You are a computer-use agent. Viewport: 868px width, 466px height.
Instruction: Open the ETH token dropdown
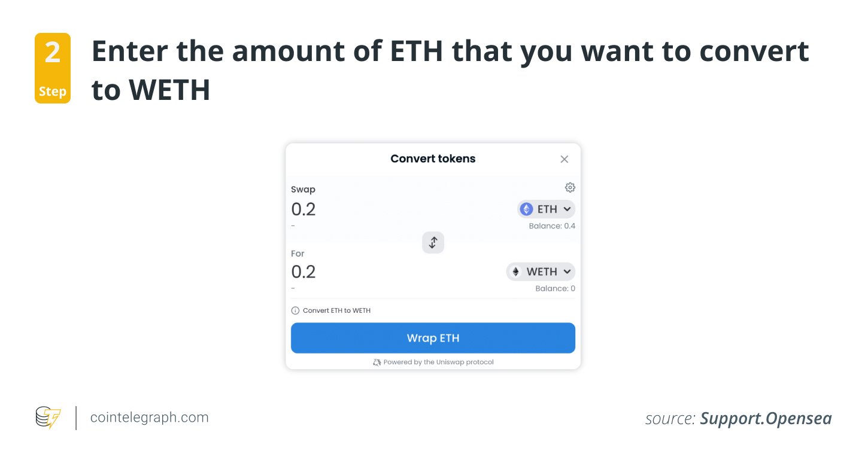tap(545, 209)
